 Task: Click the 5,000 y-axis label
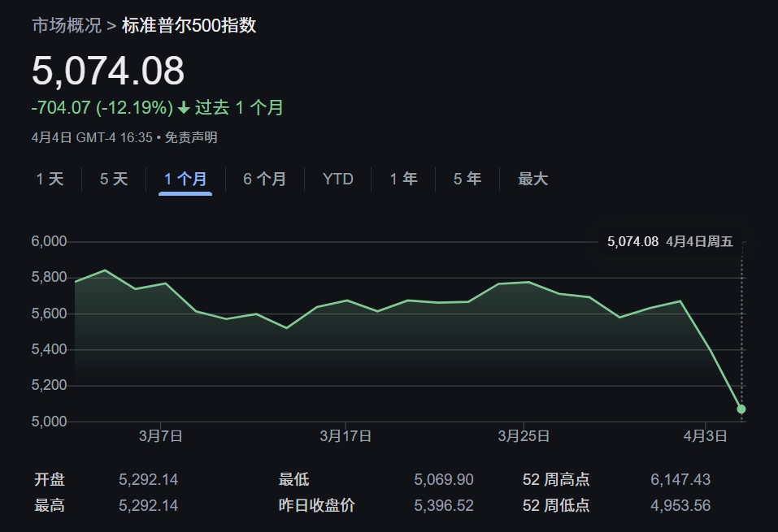point(49,422)
